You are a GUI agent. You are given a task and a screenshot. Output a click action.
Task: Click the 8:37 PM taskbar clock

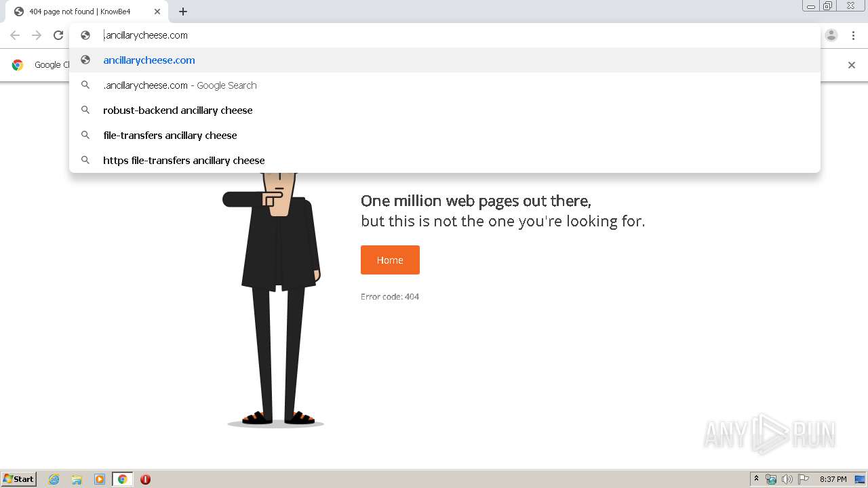[x=833, y=479]
